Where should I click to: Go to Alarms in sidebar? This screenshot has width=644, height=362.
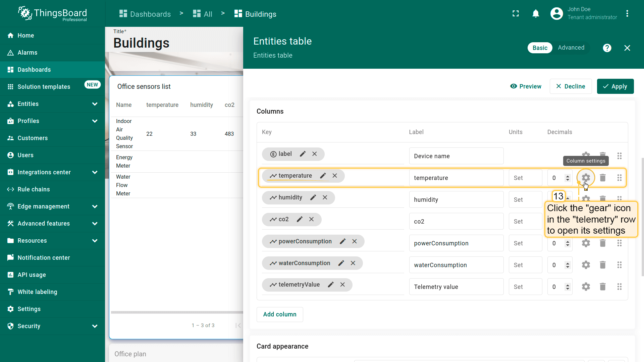click(x=28, y=53)
